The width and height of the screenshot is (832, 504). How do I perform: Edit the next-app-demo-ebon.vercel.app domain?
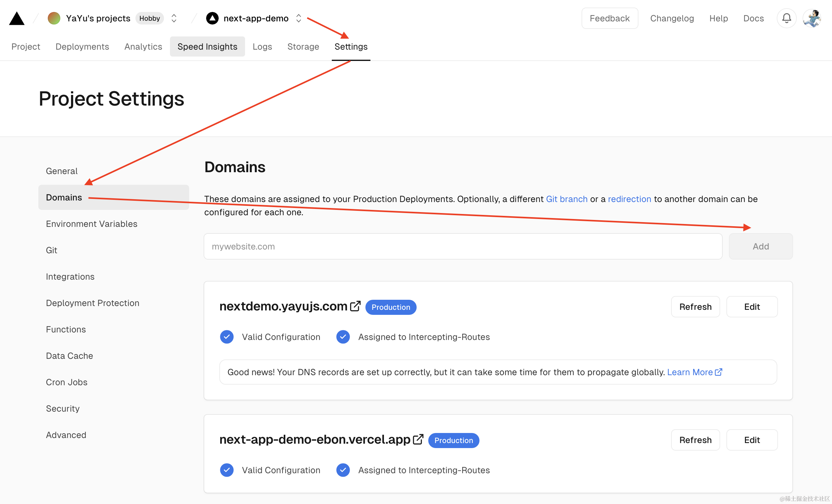[x=752, y=440]
